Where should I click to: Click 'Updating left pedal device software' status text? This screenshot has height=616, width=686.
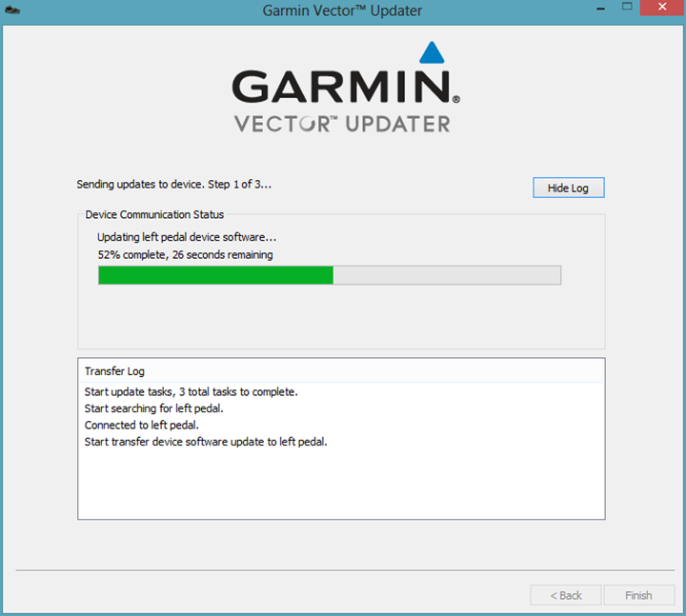(x=187, y=237)
